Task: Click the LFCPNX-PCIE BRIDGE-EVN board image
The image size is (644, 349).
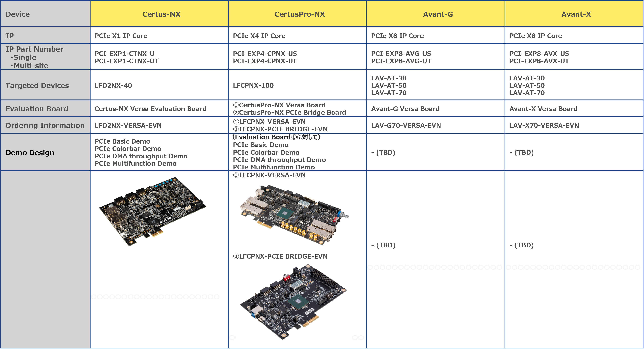Action: coord(294,302)
